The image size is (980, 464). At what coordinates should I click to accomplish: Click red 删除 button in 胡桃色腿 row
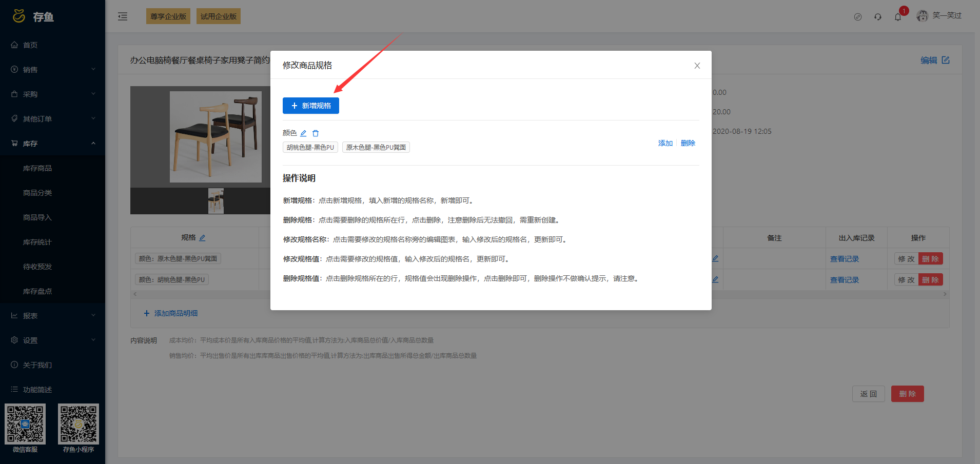pyautogui.click(x=931, y=280)
